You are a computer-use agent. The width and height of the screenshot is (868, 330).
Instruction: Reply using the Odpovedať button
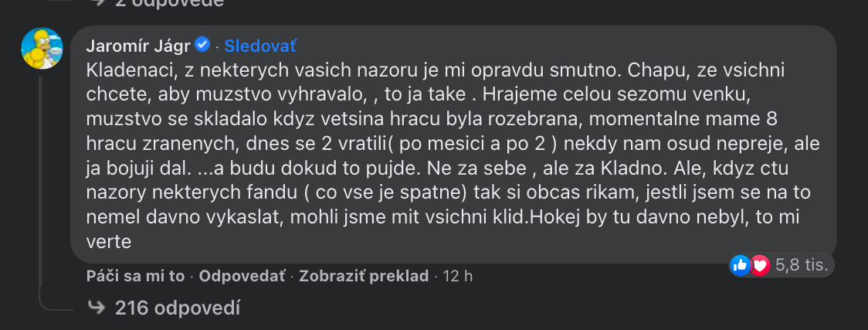pos(242,276)
